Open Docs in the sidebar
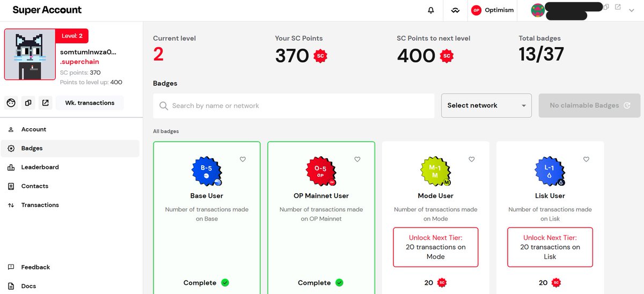This screenshot has width=644, height=294. [x=70, y=286]
